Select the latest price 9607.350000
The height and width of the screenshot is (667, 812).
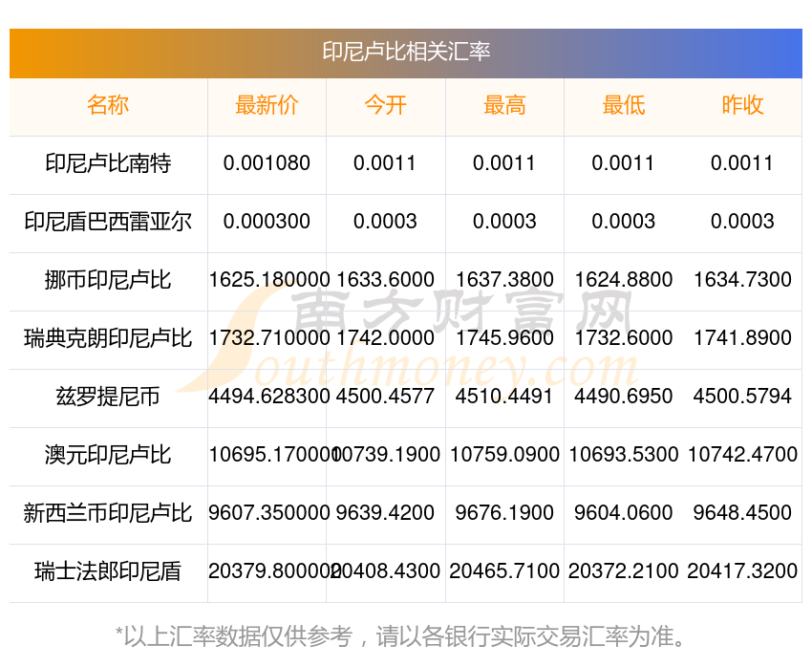pos(268,513)
